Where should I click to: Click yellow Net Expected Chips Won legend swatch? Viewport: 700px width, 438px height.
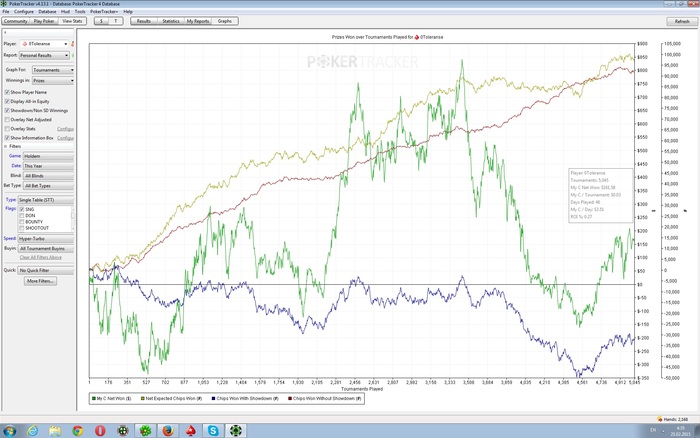tap(143, 398)
